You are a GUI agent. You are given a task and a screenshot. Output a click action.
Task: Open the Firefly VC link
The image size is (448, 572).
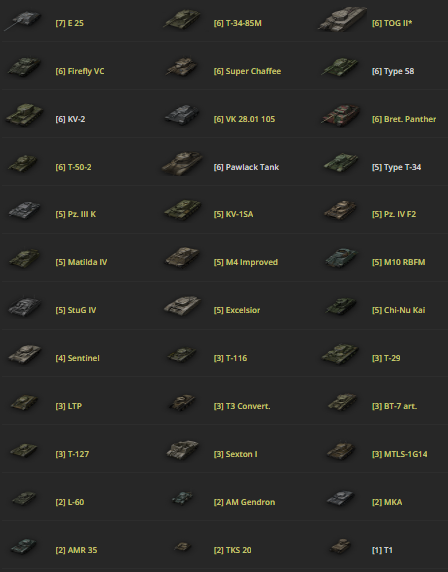(x=80, y=71)
